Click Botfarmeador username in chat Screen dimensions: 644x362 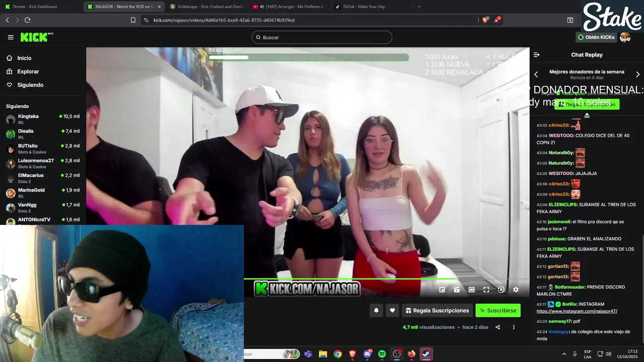[569, 287]
